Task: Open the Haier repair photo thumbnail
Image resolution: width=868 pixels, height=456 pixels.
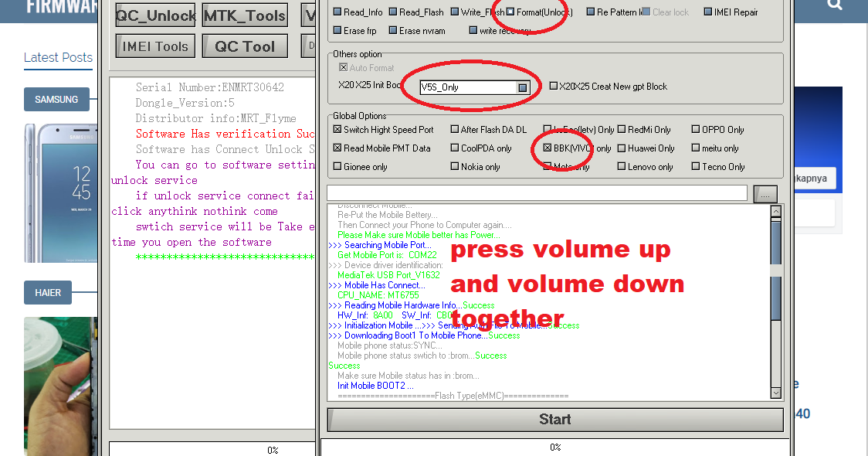Action: click(61, 386)
